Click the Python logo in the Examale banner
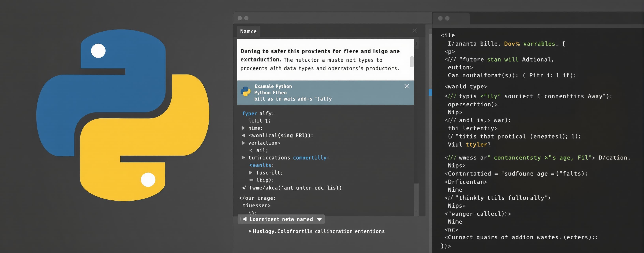Viewport: 644px width, 253px height. point(245,92)
